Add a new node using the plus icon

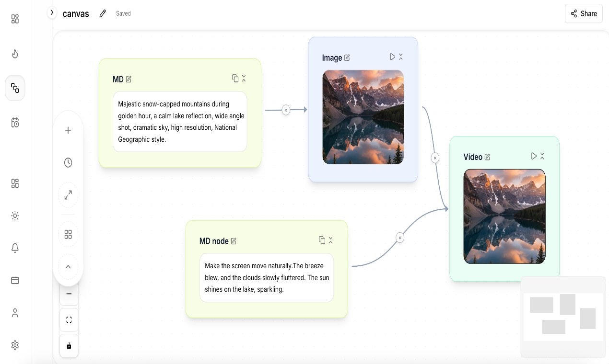pyautogui.click(x=68, y=130)
